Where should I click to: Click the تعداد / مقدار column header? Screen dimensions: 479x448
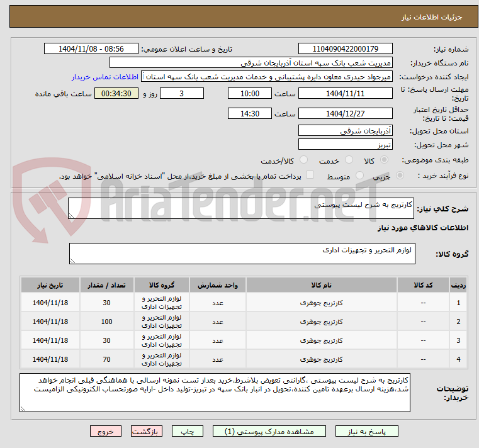coord(106,285)
